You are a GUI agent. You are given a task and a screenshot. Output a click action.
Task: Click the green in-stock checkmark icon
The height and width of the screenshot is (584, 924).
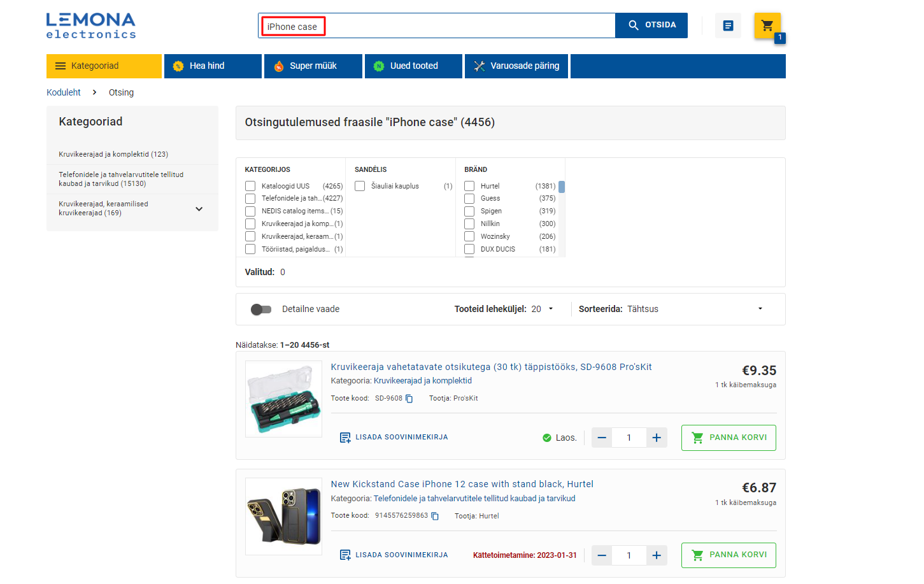coord(546,438)
